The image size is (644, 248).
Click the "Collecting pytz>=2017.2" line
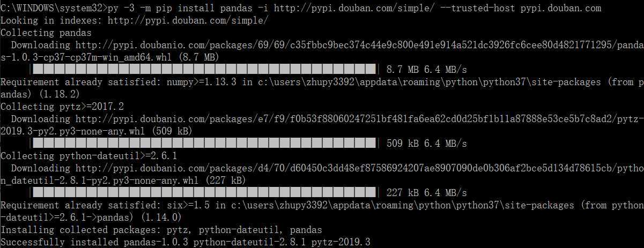[x=62, y=107]
